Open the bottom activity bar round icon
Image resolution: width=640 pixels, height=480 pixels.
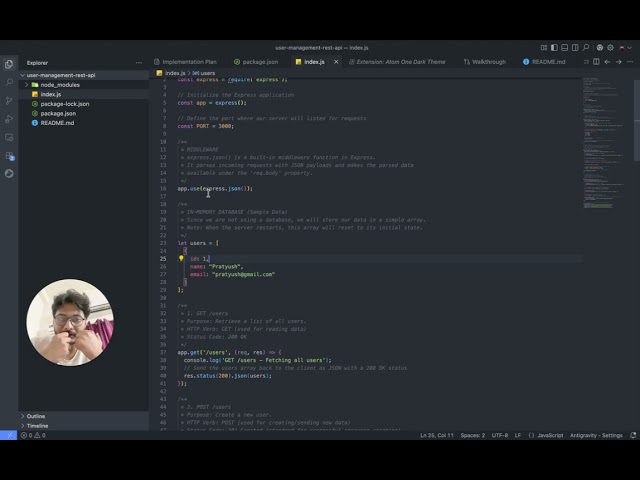tap(9, 174)
